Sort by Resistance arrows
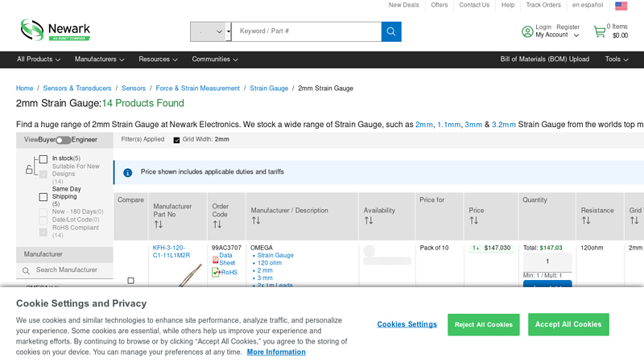 (586, 220)
